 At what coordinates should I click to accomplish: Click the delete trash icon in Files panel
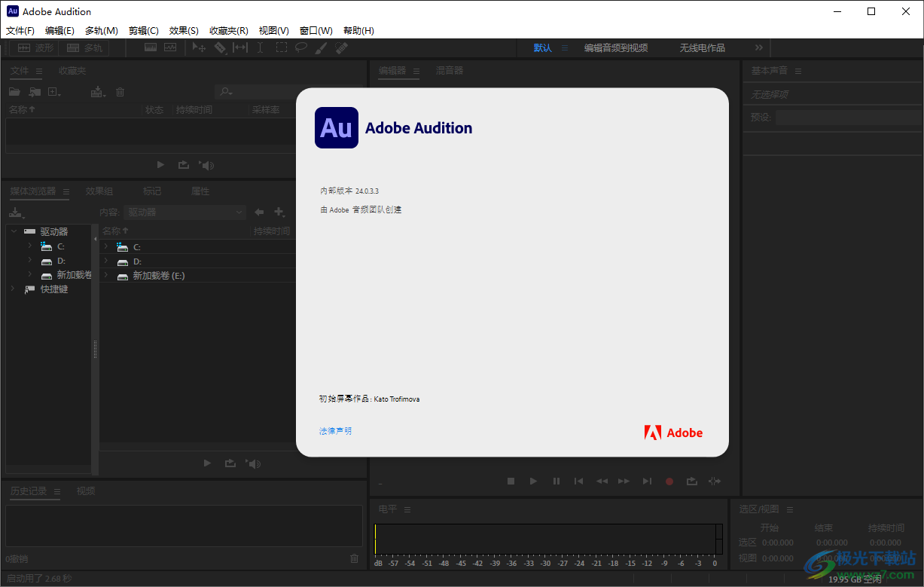click(120, 91)
